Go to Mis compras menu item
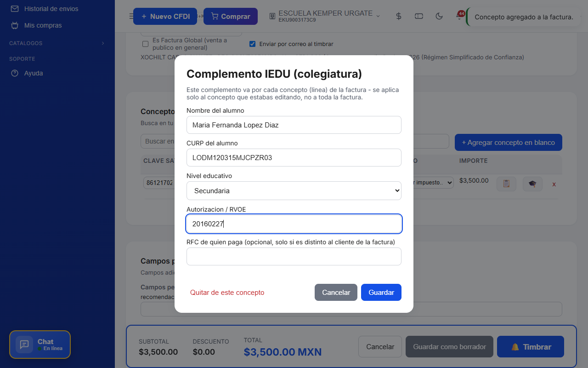The height and width of the screenshot is (368, 588). tap(43, 25)
